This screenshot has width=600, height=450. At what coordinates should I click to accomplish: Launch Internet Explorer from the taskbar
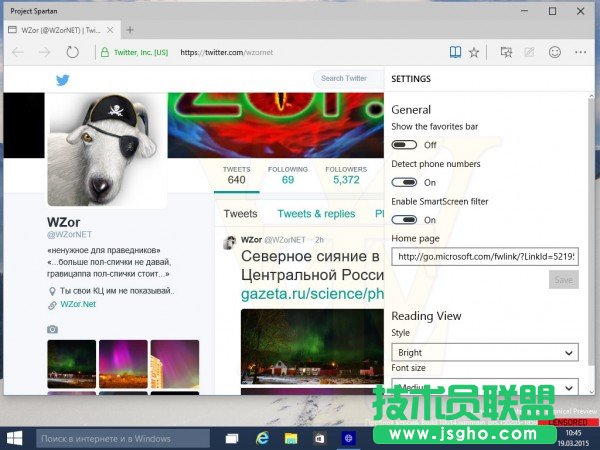[262, 438]
